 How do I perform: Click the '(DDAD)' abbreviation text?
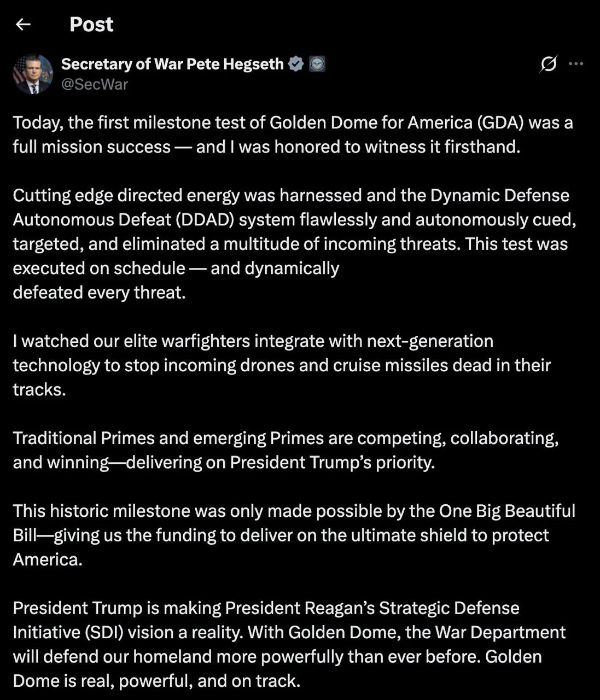point(205,220)
